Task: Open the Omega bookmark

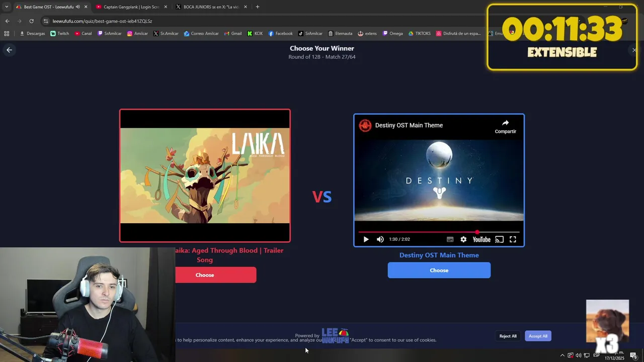Action: [393, 34]
